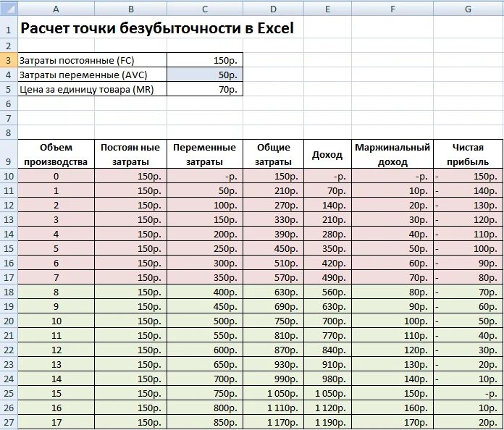Screen dimensions: 504x430
Task: Select column D header
Action: (273, 9)
